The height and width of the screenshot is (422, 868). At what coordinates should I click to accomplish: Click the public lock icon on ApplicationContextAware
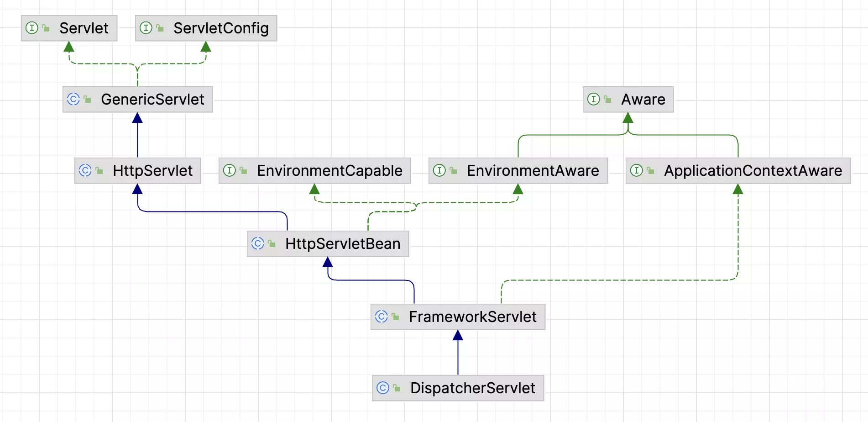point(650,170)
